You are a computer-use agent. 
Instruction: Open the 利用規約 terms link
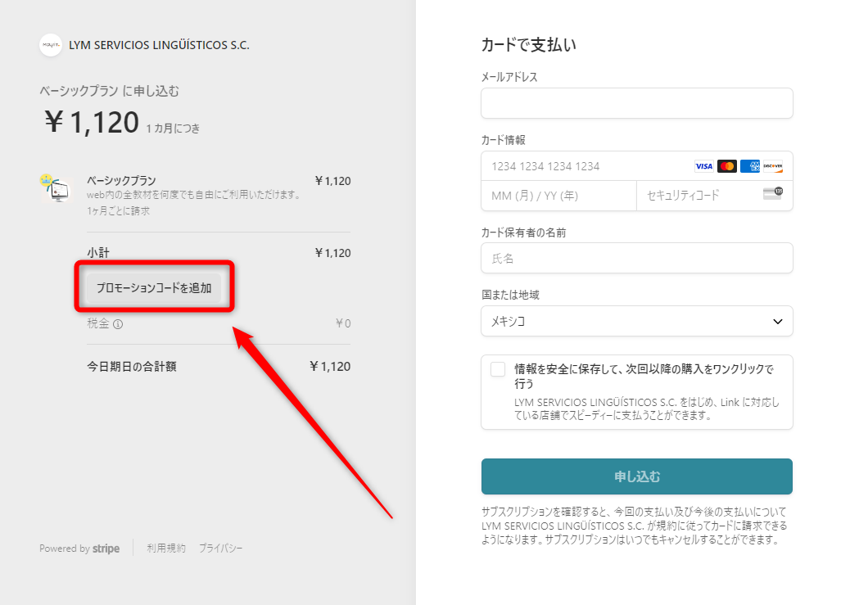166,548
